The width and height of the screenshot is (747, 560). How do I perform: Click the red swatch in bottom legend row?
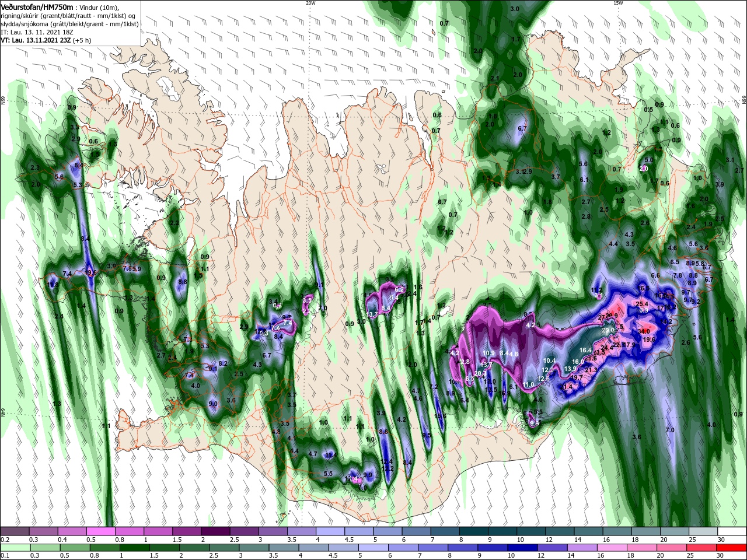[731, 548]
